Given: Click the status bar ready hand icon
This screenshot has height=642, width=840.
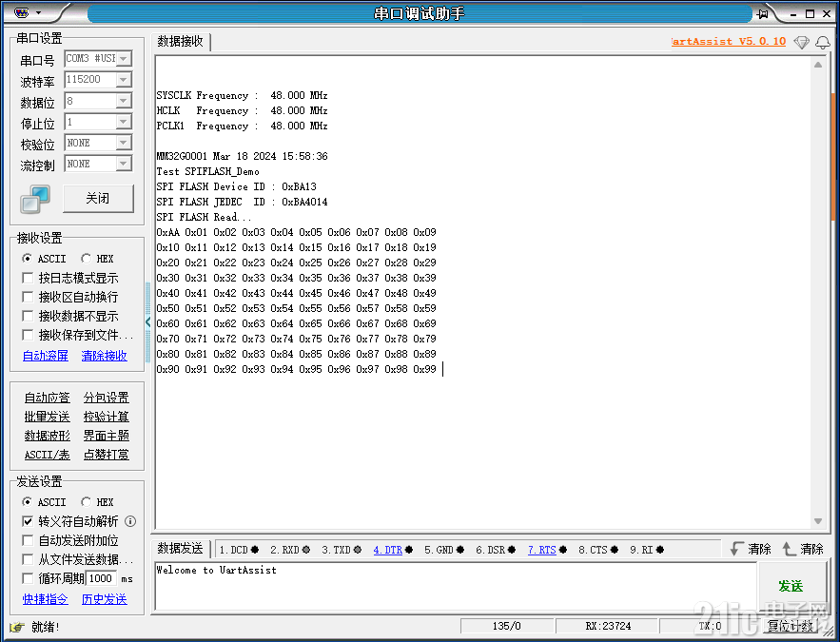Looking at the screenshot, I should (17, 627).
